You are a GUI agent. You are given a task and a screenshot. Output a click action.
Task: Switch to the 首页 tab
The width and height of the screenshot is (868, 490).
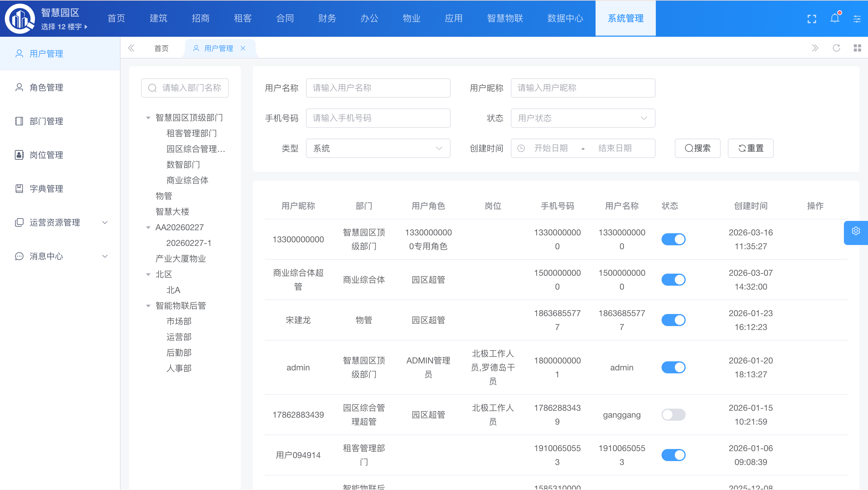click(x=161, y=48)
